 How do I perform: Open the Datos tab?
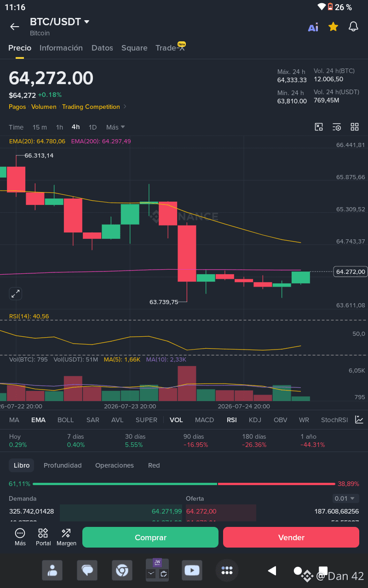point(102,48)
